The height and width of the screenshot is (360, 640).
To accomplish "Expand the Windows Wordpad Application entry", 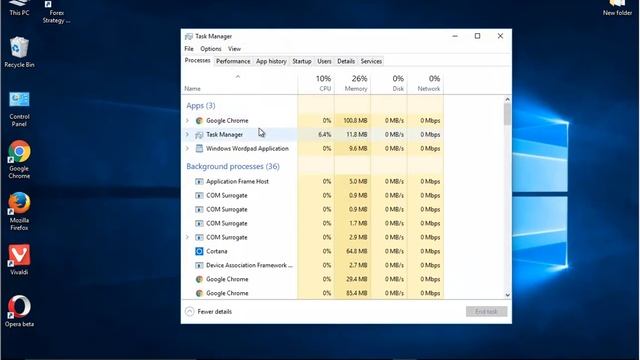I will pos(187,149).
